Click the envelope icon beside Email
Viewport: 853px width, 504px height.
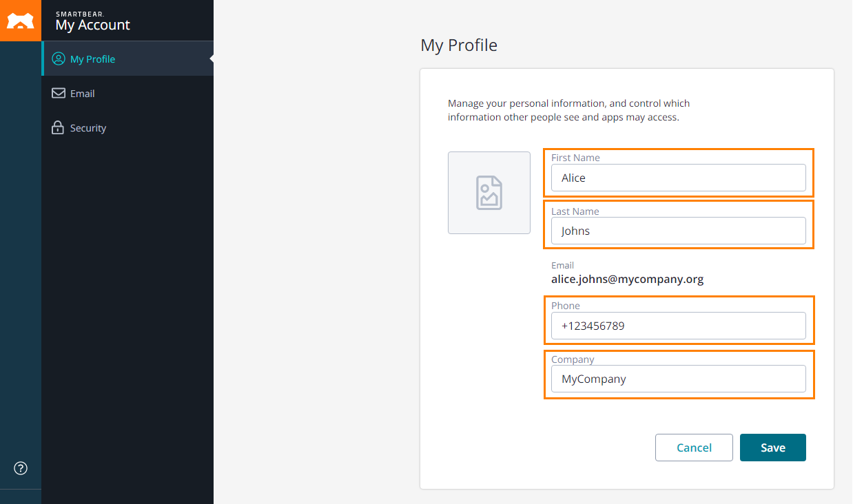click(59, 93)
